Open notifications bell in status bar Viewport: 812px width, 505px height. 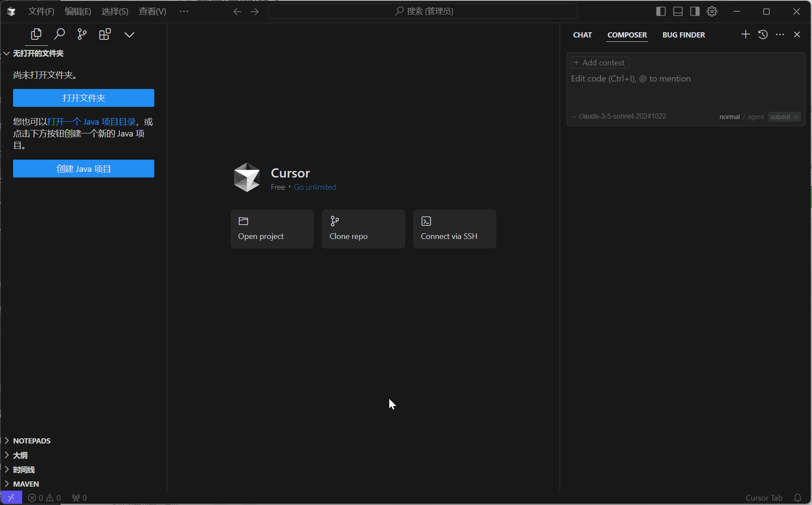[798, 498]
